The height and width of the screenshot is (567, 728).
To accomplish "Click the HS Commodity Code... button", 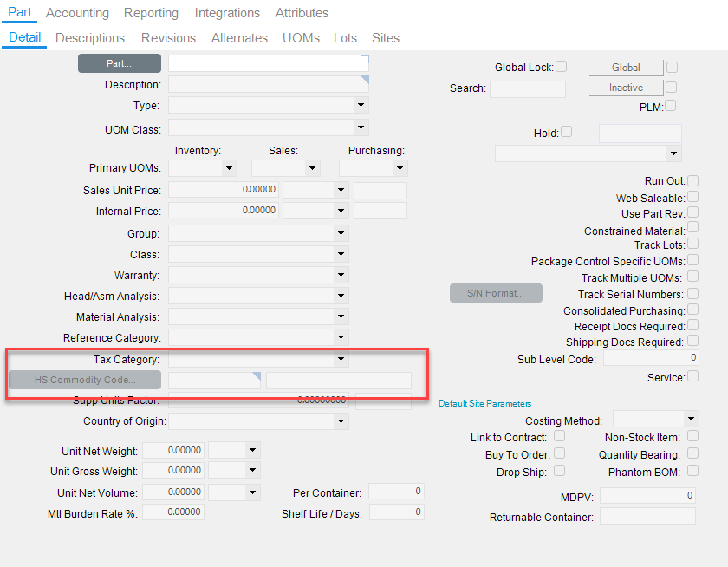I will point(85,380).
